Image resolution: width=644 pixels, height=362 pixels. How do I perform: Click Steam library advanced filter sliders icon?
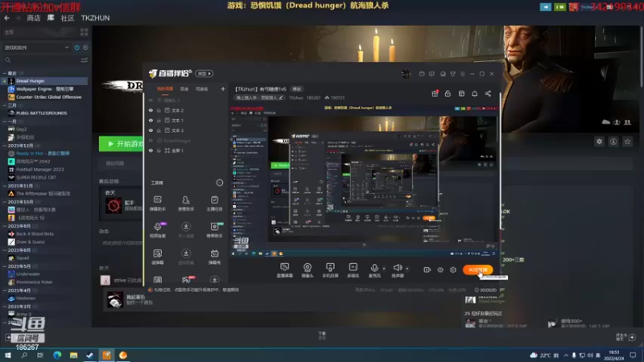coord(85,60)
